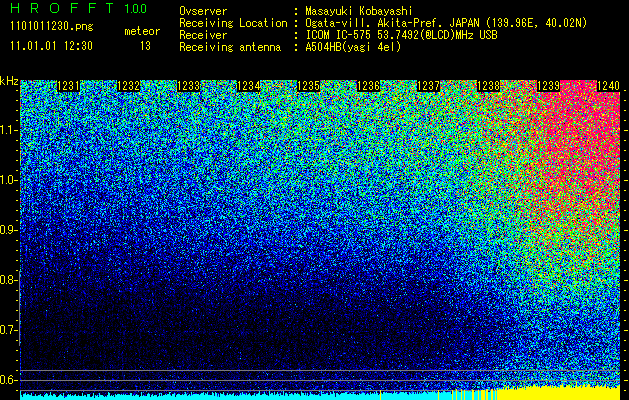Image resolution: width=629 pixels, height=400 pixels.
Task: Click the 1.0 frequency axis label
Action: coord(7,180)
